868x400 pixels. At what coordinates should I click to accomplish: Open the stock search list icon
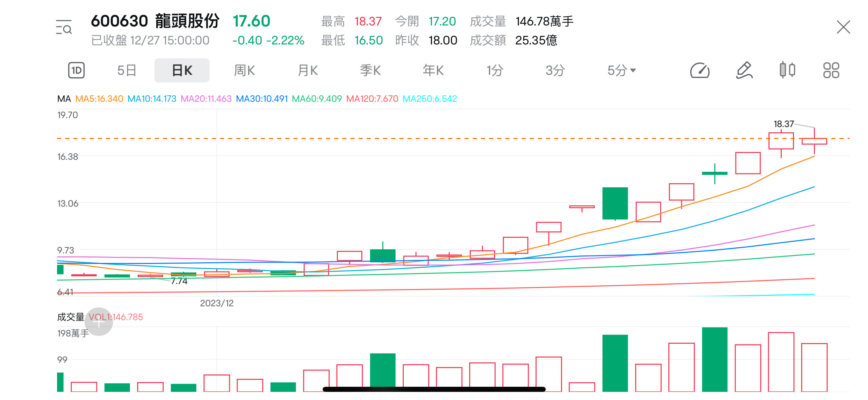pos(64,27)
